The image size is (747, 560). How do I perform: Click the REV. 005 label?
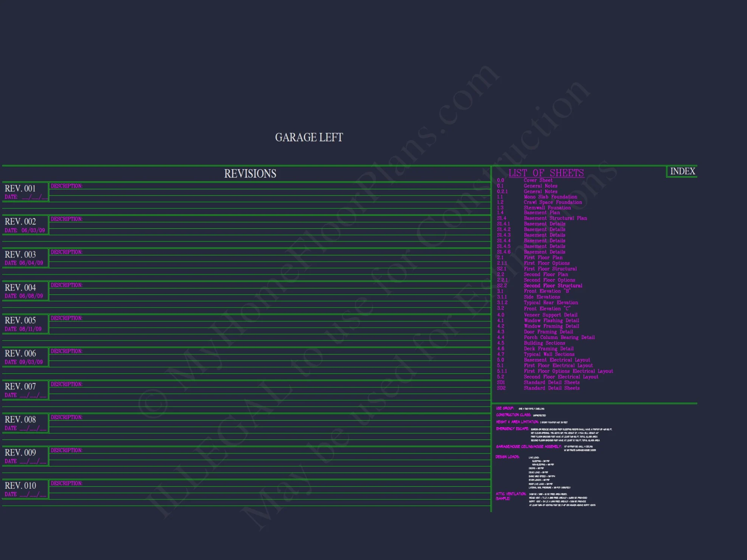[21, 320]
